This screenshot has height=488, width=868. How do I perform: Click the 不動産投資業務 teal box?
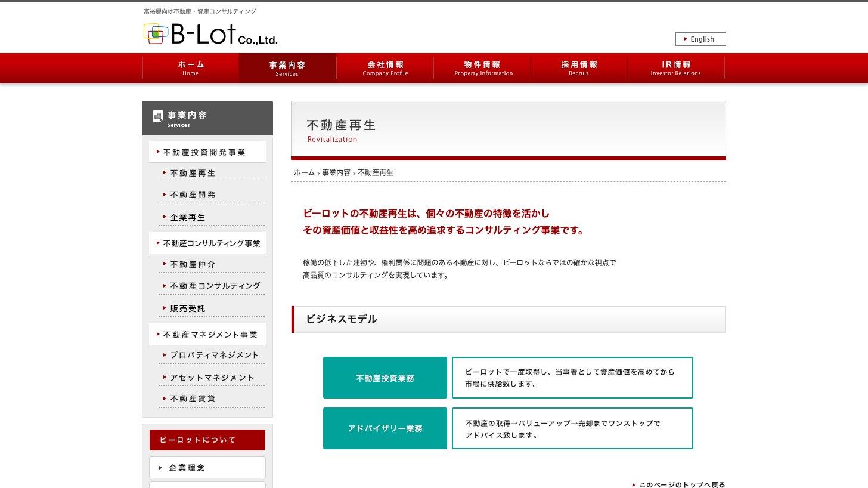tap(385, 378)
